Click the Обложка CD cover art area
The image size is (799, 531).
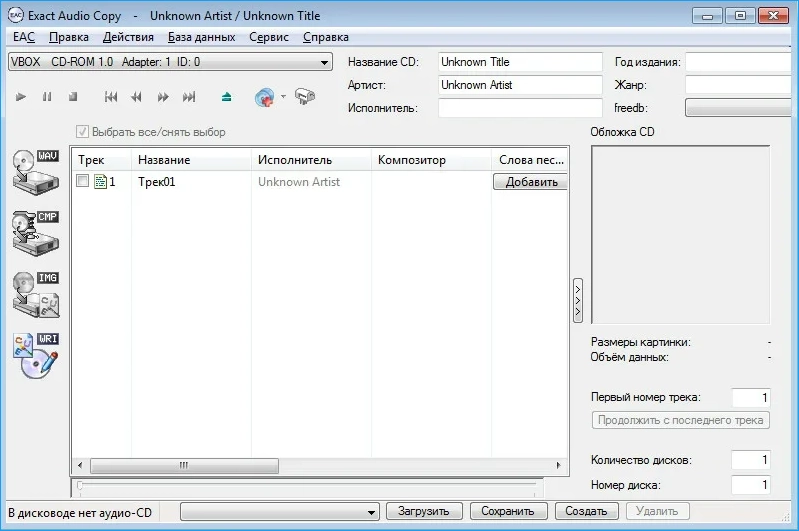click(x=680, y=234)
